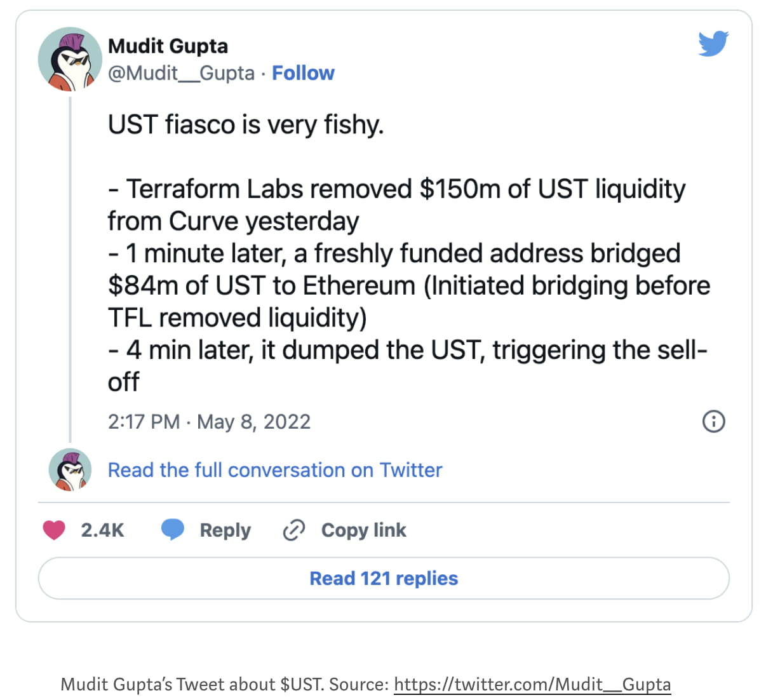Click the small penguin avatar beside conversation link

click(x=70, y=470)
